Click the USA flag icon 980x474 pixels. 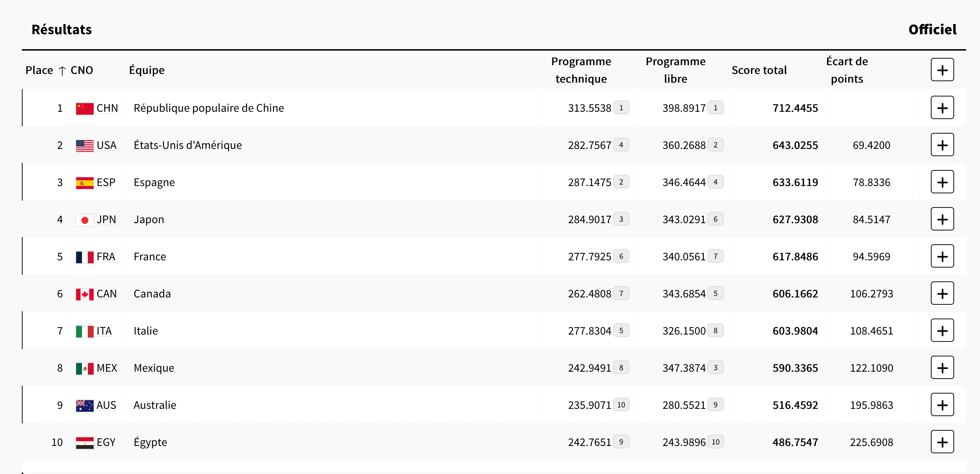[85, 146]
